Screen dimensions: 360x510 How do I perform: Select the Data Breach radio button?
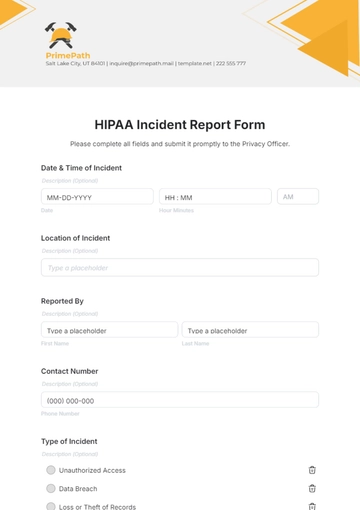point(51,489)
